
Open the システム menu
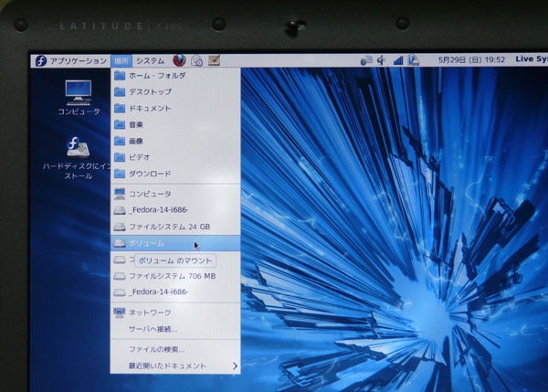coord(150,60)
